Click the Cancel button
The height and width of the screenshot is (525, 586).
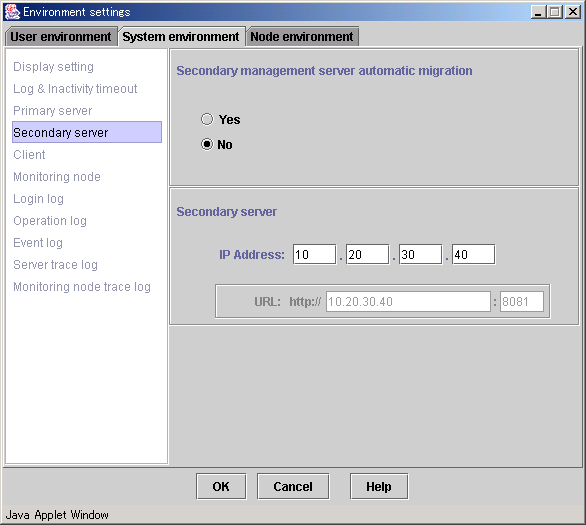tap(293, 486)
